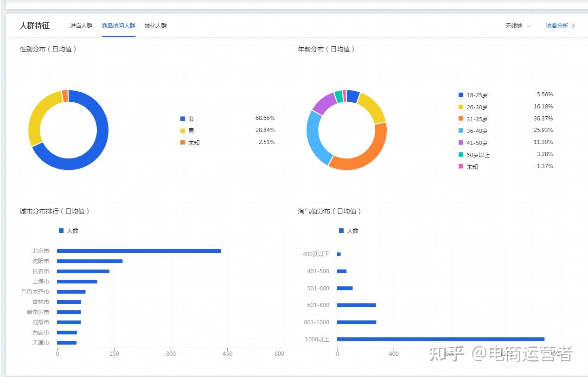This screenshot has width=588, height=377.
Task: Click the 28.84% value for 男
Action: coord(265,130)
